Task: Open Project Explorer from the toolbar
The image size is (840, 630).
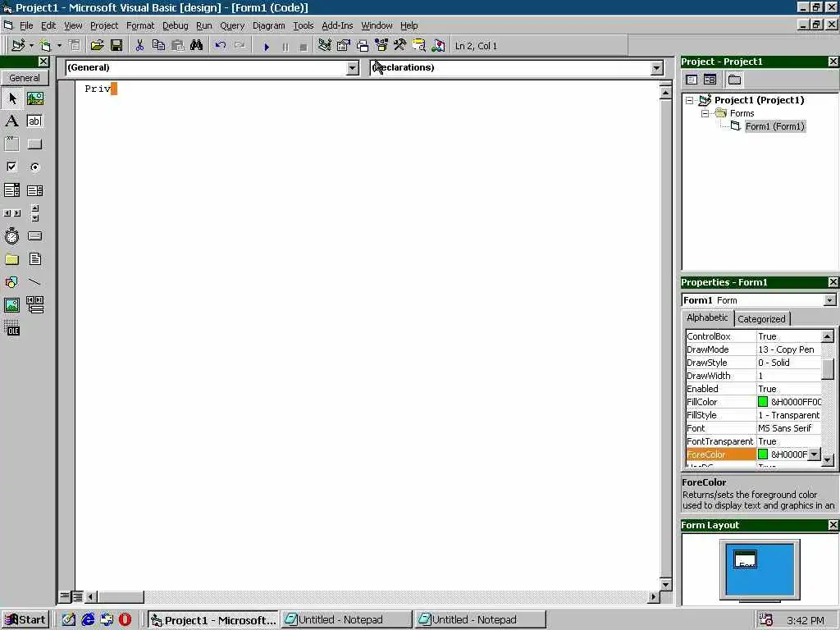Action: (x=324, y=46)
